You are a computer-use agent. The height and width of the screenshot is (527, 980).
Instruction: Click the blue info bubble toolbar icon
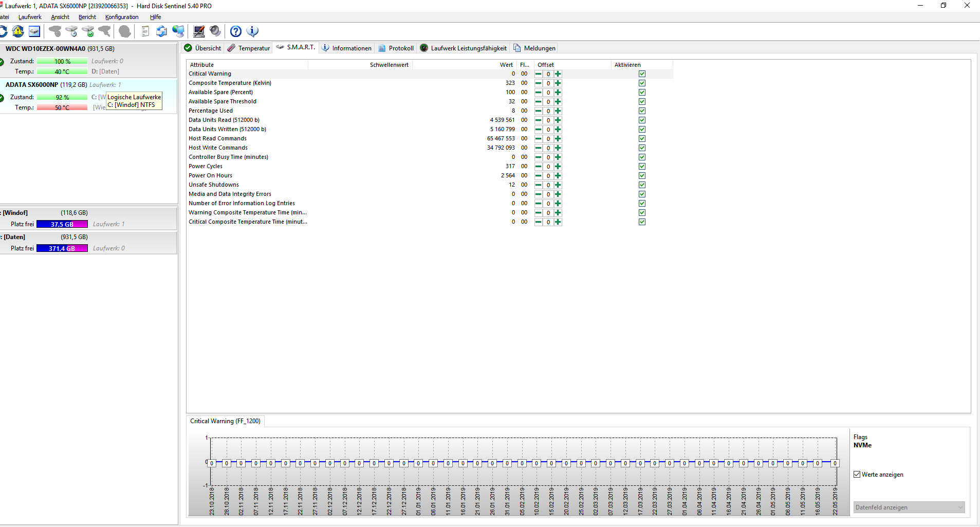[x=252, y=31]
